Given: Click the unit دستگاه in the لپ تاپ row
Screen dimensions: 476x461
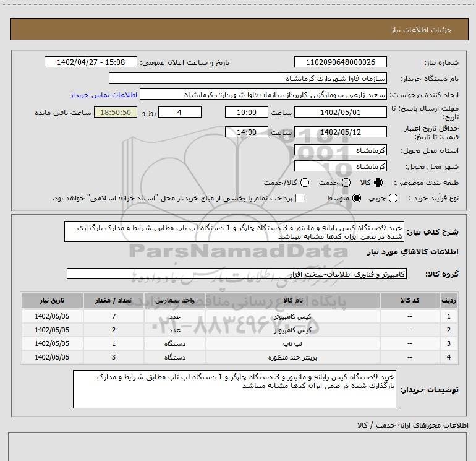Looking at the screenshot, I should pyautogui.click(x=175, y=343).
